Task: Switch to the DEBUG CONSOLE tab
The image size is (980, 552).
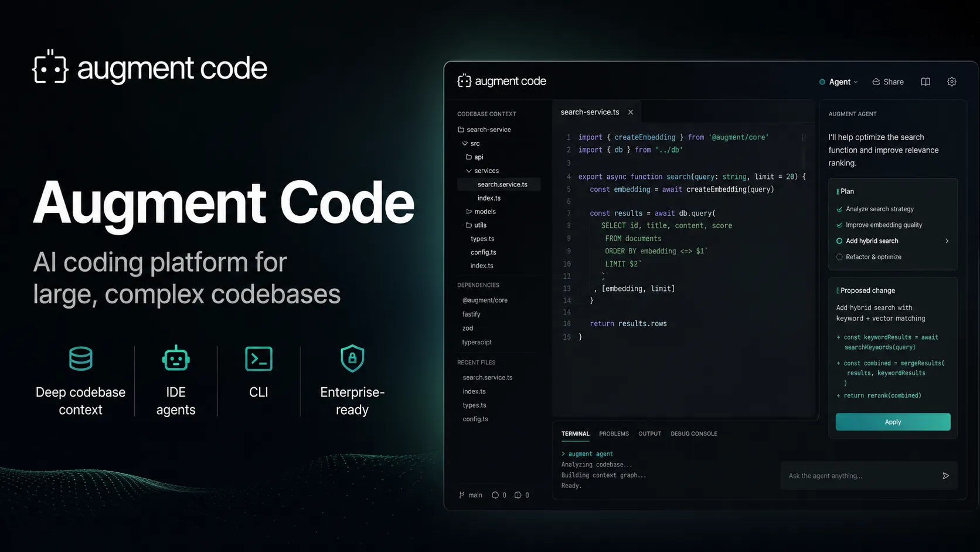Action: tap(694, 434)
